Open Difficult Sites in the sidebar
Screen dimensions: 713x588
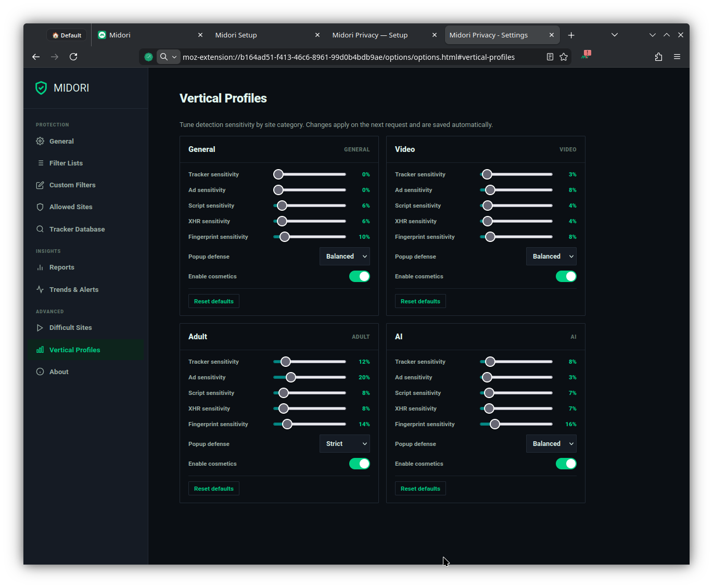click(x=86, y=327)
